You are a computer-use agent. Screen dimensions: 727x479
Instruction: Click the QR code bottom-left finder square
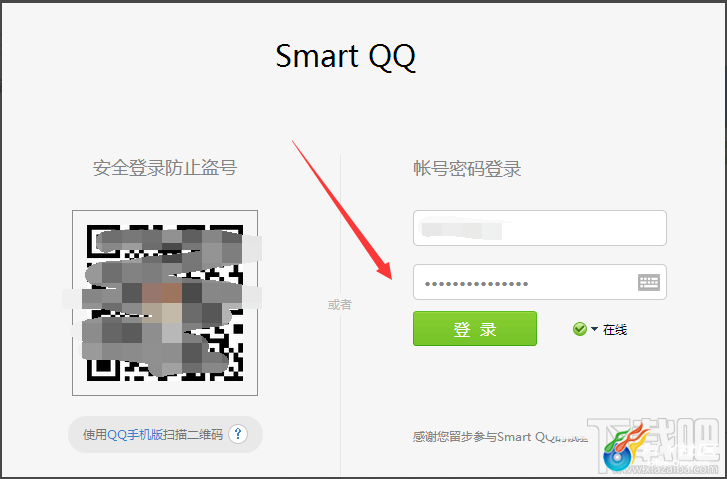(103, 367)
